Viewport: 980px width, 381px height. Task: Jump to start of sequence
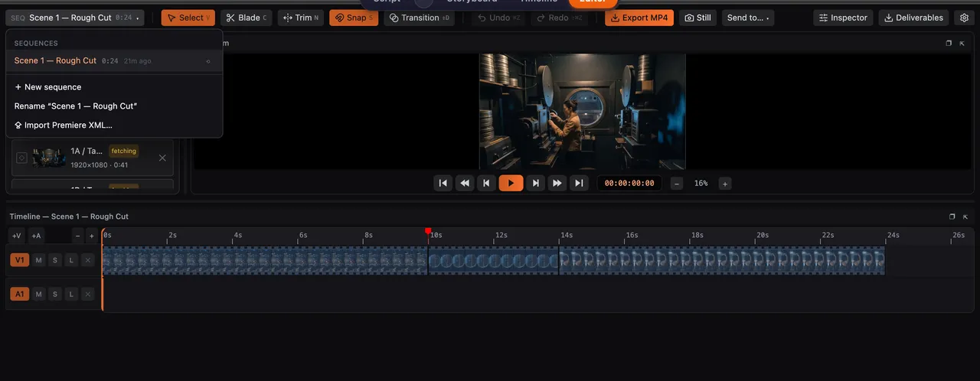tap(443, 183)
